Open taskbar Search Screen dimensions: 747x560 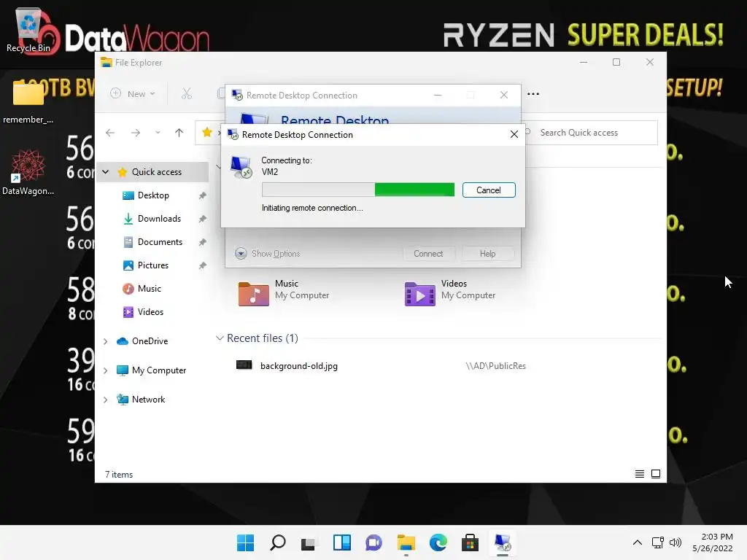pyautogui.click(x=278, y=542)
